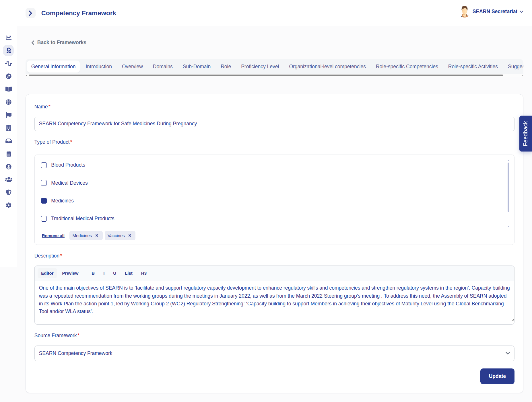Check the Blood Products checkbox
Image resolution: width=532 pixels, height=402 pixels.
[44, 165]
